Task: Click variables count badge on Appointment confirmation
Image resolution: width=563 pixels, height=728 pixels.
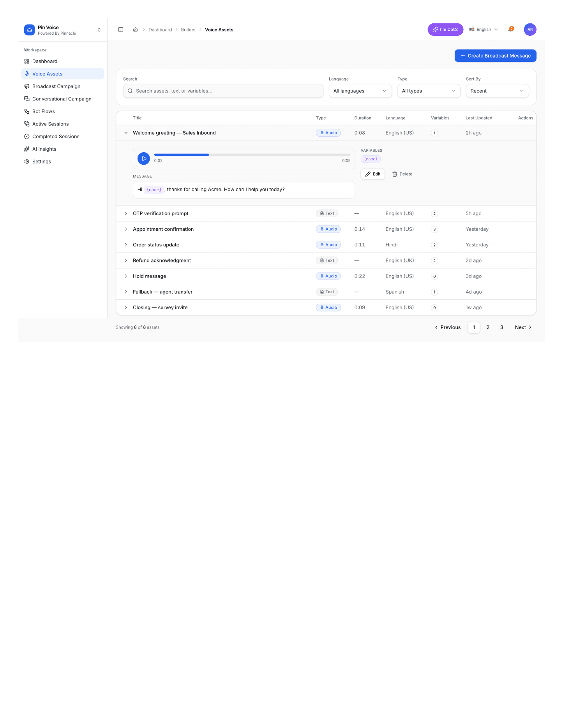Action: [x=434, y=229]
